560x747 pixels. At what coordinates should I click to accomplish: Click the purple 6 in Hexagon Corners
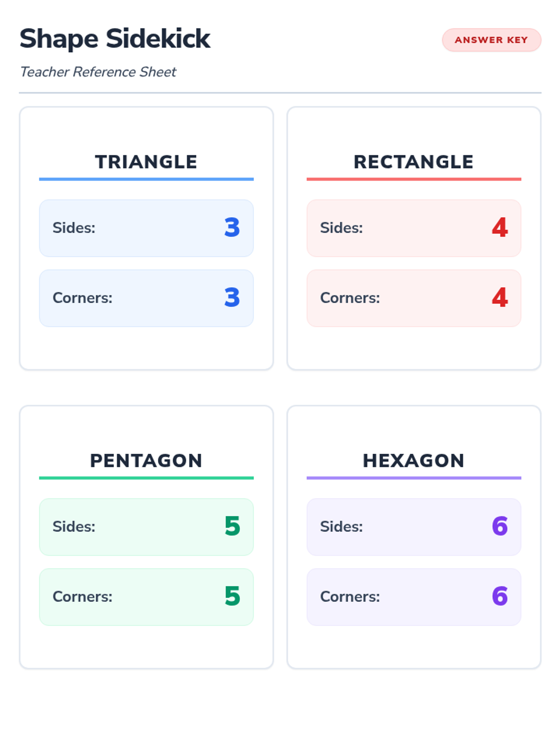click(500, 597)
